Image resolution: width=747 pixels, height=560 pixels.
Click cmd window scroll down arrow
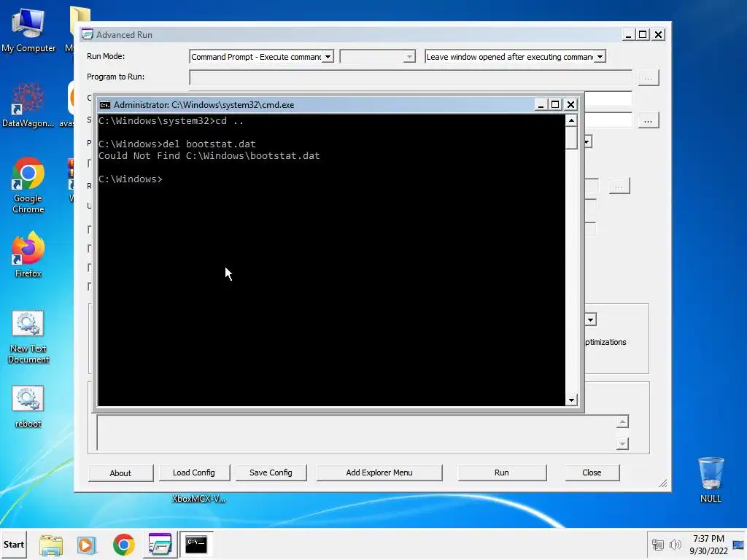pyautogui.click(x=571, y=400)
